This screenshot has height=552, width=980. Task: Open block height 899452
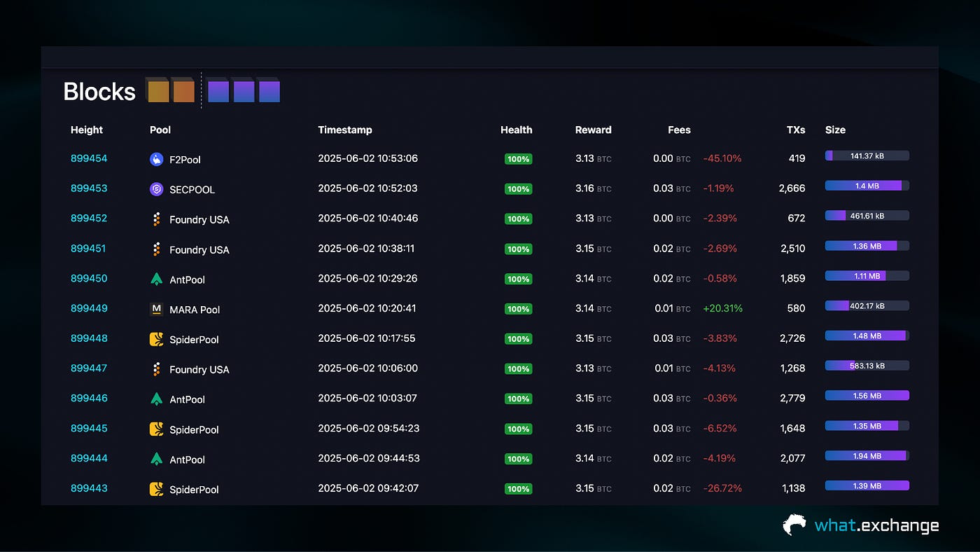89,219
